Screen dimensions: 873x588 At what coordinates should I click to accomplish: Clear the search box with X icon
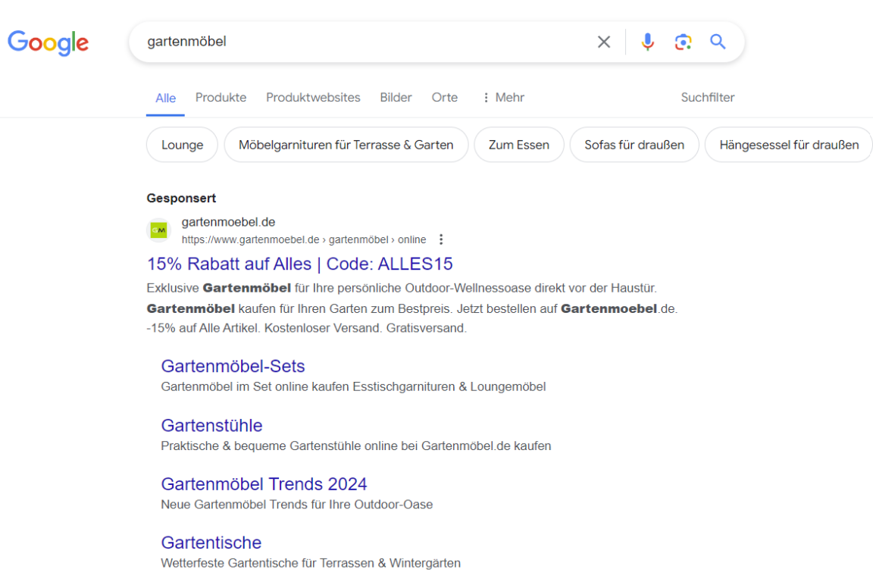point(603,42)
